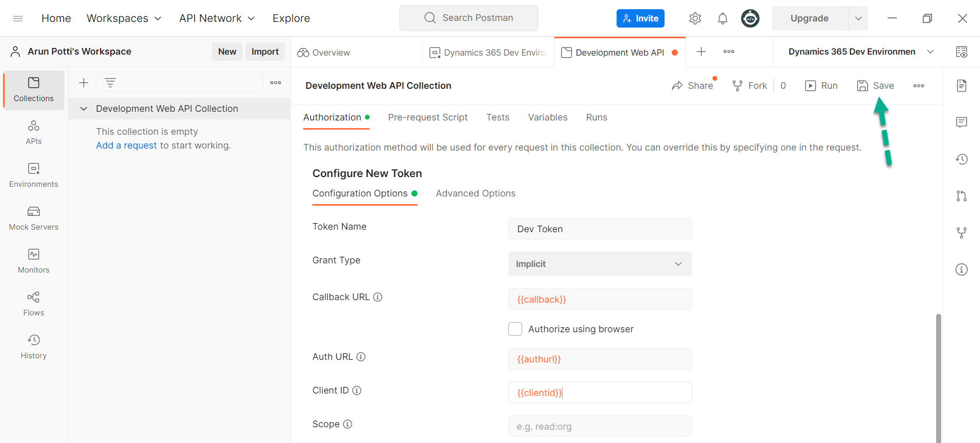Open Comments icon in right sidebar
This screenshot has width=980, height=443.
pyautogui.click(x=962, y=122)
